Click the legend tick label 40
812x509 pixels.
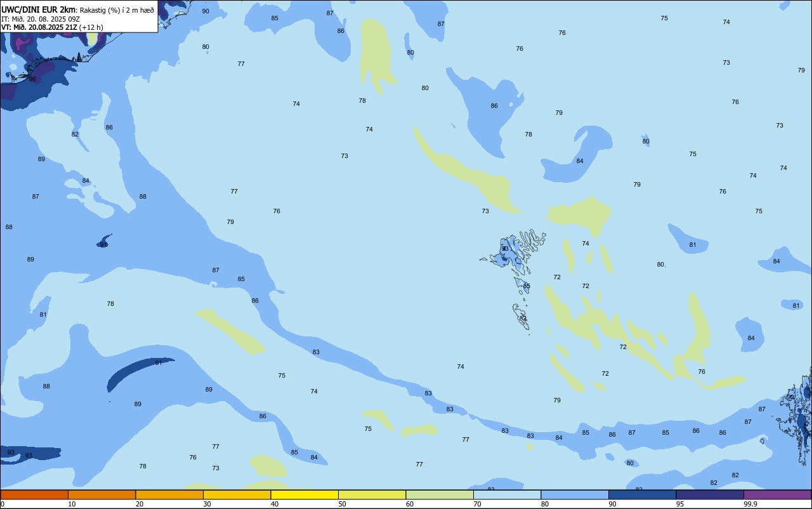(275, 504)
